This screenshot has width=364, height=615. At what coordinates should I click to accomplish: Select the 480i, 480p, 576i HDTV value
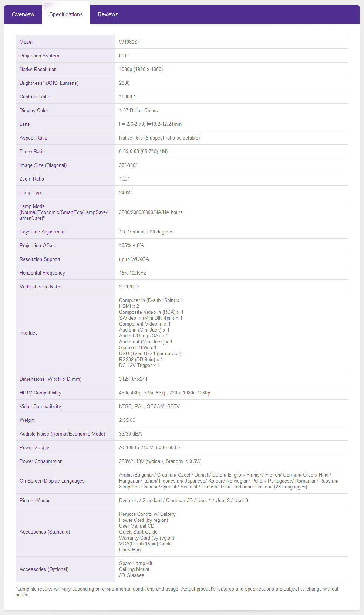165,393
